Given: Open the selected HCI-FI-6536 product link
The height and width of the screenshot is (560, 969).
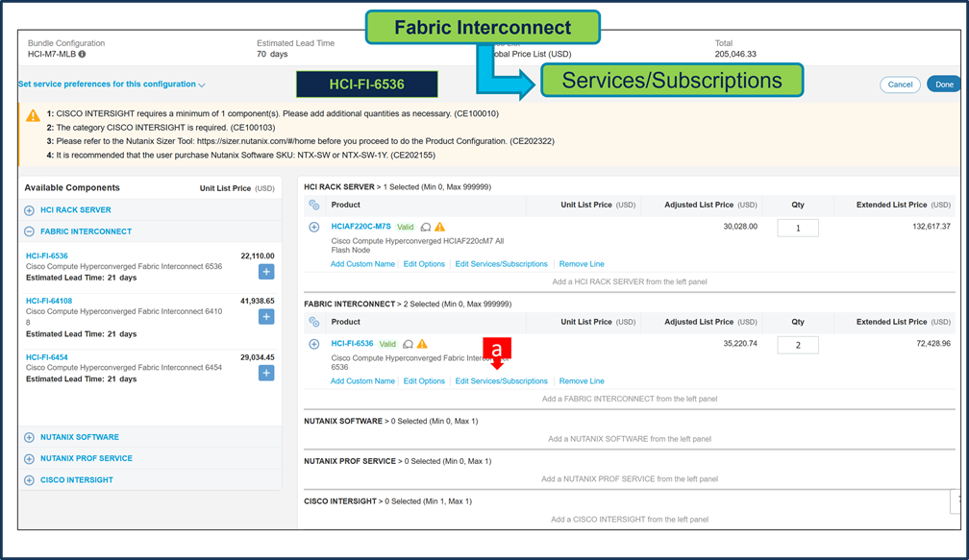Looking at the screenshot, I should click(x=352, y=343).
